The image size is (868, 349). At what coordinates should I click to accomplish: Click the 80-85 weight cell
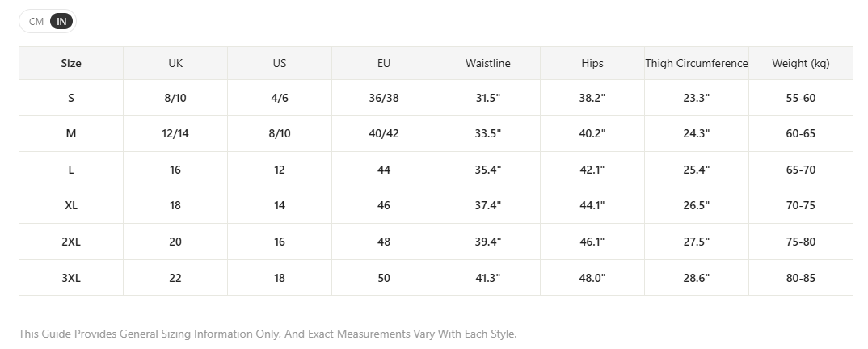pos(800,278)
